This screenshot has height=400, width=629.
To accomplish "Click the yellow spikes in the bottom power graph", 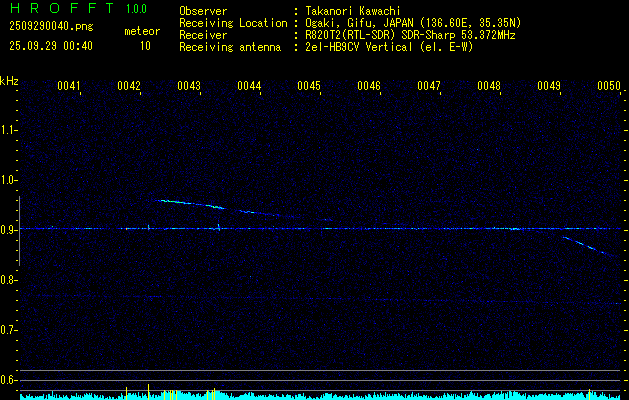I will tap(148, 390).
